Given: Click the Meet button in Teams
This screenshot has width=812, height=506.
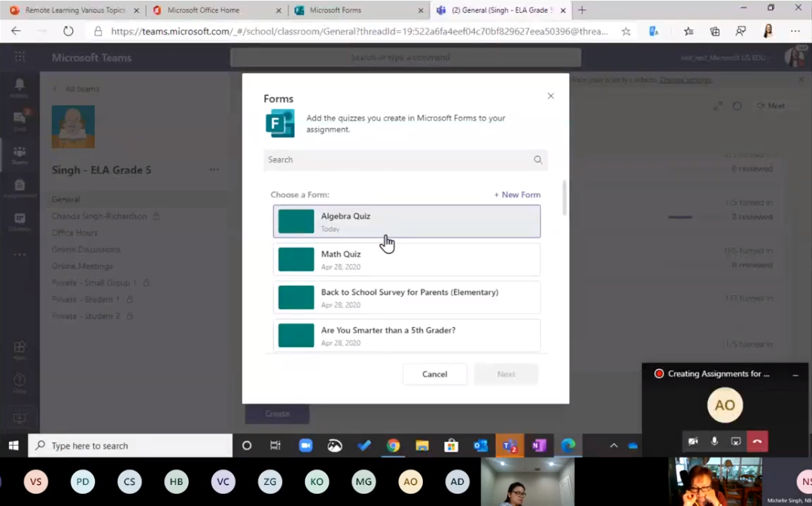Looking at the screenshot, I should [771, 105].
